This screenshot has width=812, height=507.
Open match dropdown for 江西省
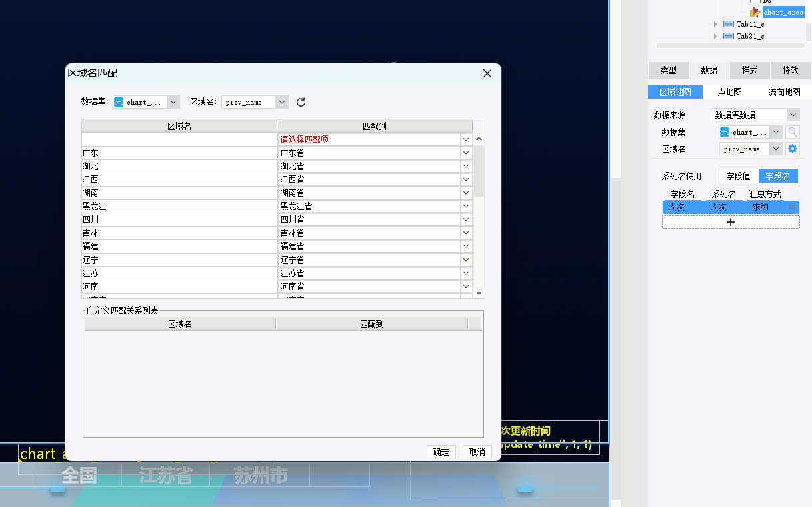(x=466, y=179)
